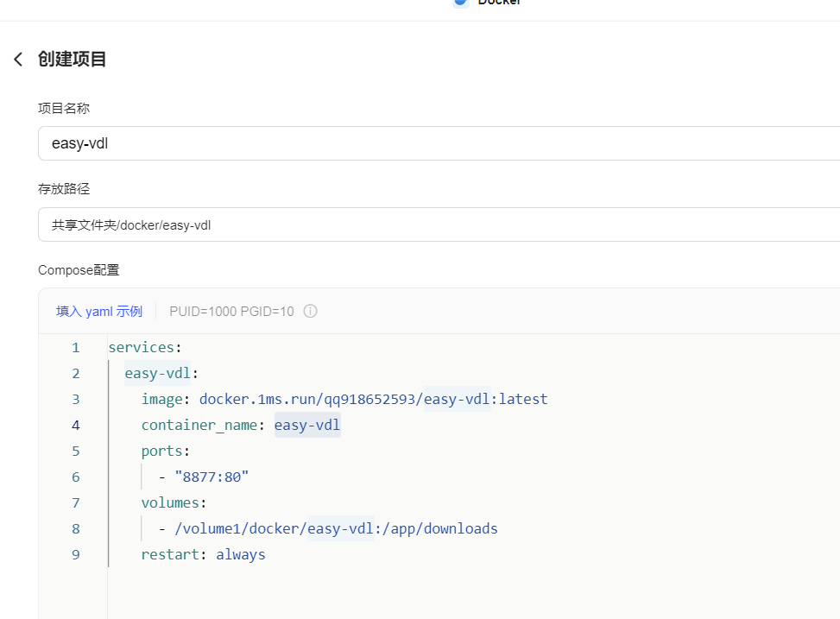The height and width of the screenshot is (619, 840).
Task: Click the back arrow beside 创建项目
Action: coord(18,60)
